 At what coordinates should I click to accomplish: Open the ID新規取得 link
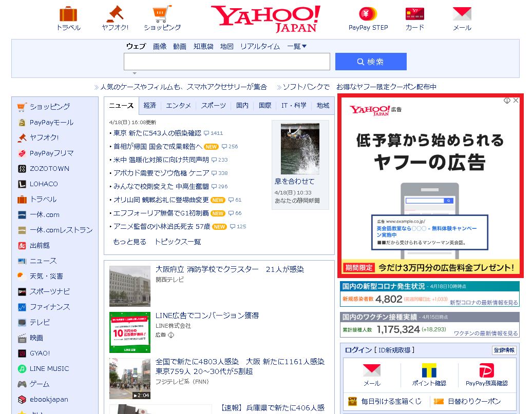point(394,350)
